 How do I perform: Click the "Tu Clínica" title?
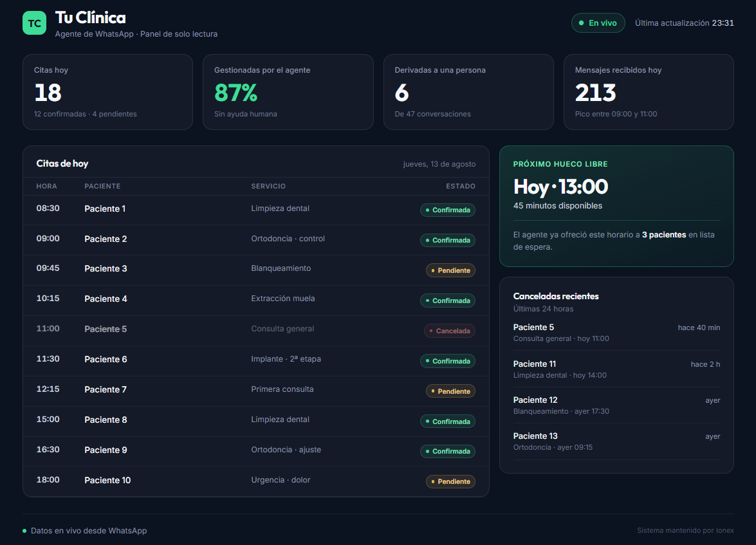(91, 18)
